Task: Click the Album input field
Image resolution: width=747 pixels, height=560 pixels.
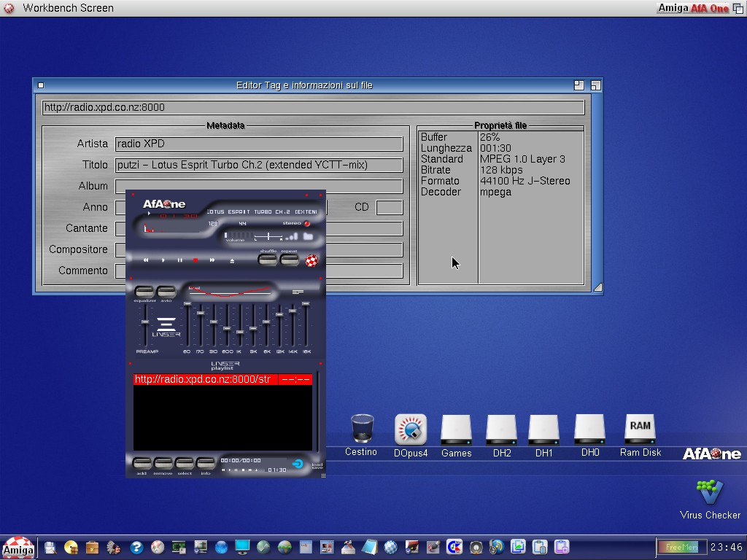Action: [259, 186]
